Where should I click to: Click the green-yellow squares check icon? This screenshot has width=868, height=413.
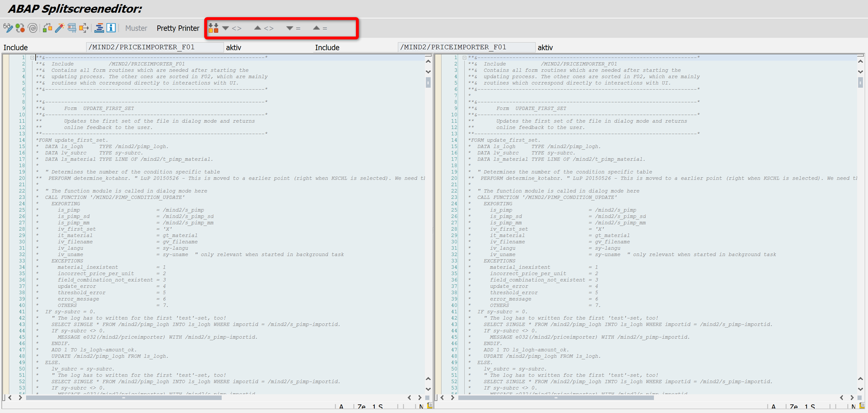click(47, 28)
